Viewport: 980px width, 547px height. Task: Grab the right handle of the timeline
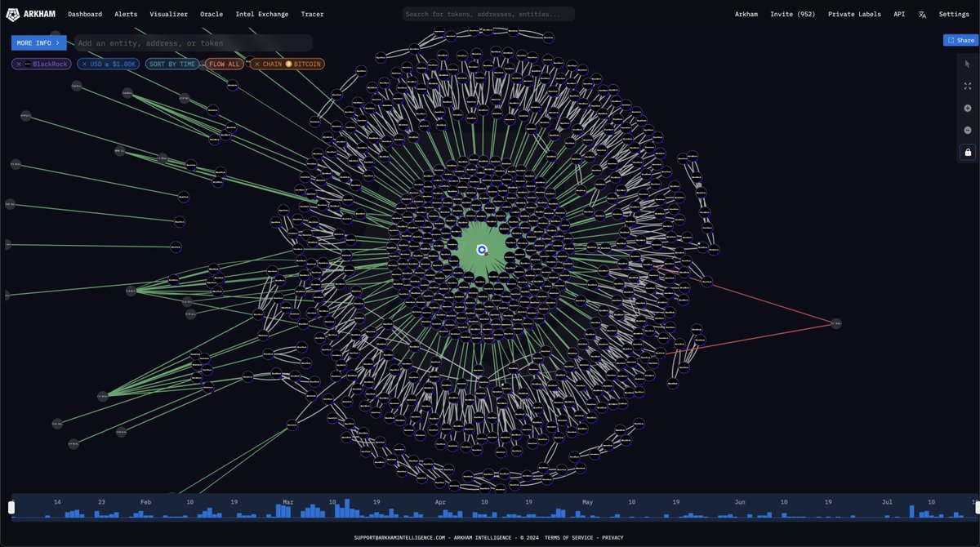tap(978, 508)
